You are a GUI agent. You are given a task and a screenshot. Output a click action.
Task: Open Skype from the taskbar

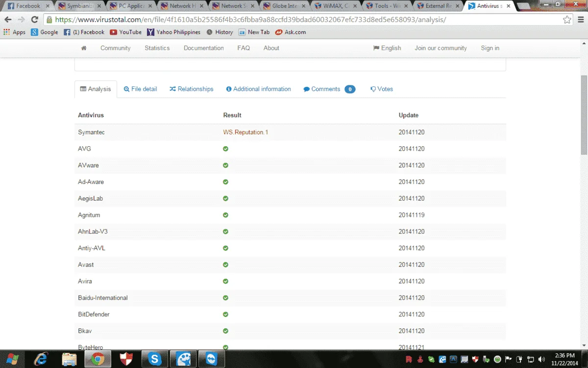pyautogui.click(x=155, y=359)
